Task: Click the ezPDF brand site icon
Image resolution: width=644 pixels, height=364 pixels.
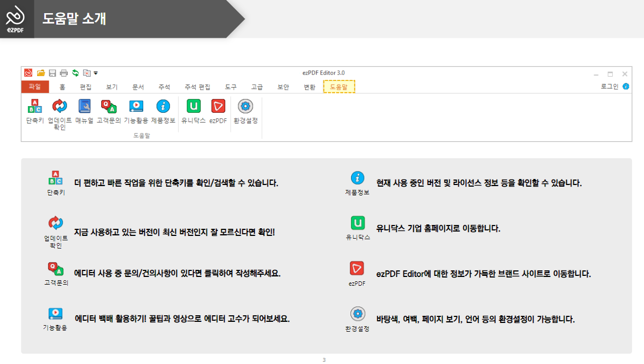Action: click(x=218, y=106)
